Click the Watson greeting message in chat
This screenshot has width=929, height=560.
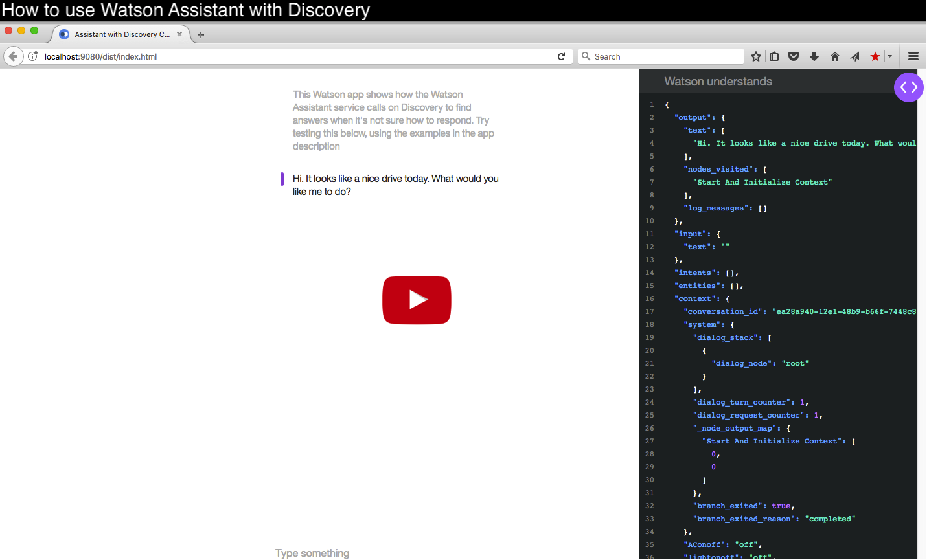click(x=395, y=185)
